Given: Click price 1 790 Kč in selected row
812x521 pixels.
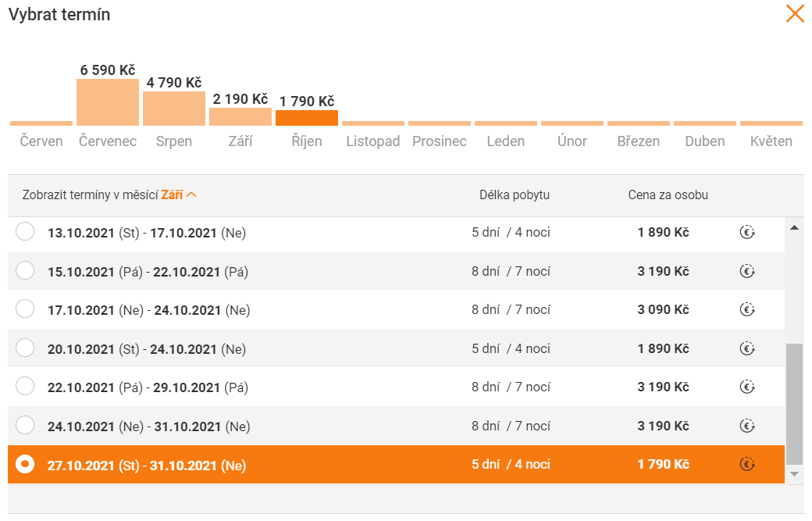Looking at the screenshot, I should [x=663, y=464].
